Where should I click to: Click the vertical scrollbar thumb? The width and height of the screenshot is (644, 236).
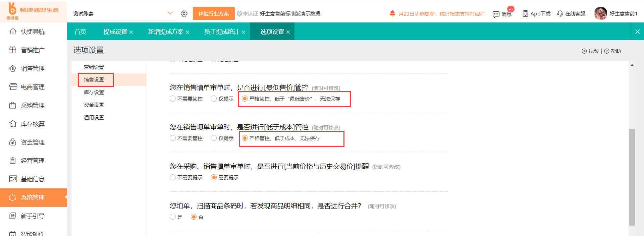[x=632, y=177]
